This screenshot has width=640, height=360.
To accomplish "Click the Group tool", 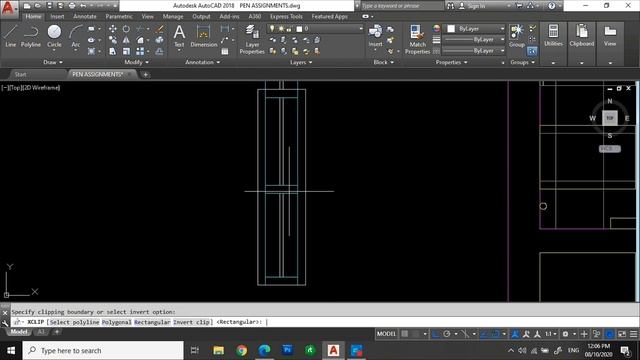I will [516, 36].
